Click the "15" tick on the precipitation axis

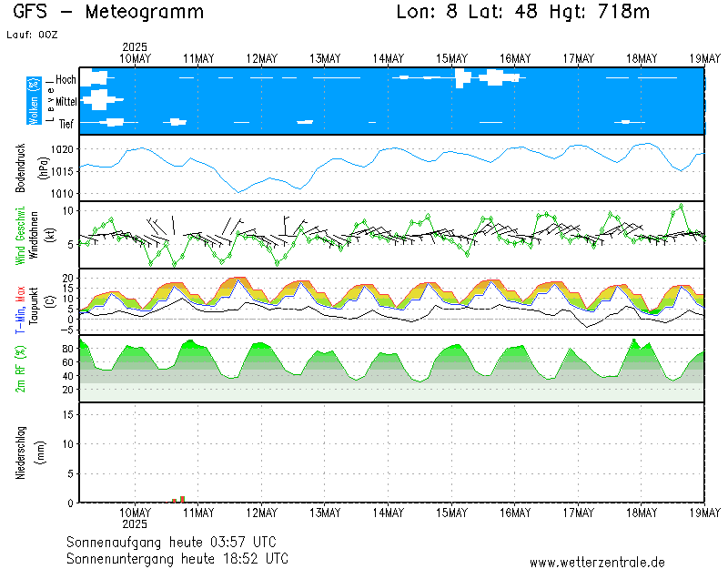[68, 414]
